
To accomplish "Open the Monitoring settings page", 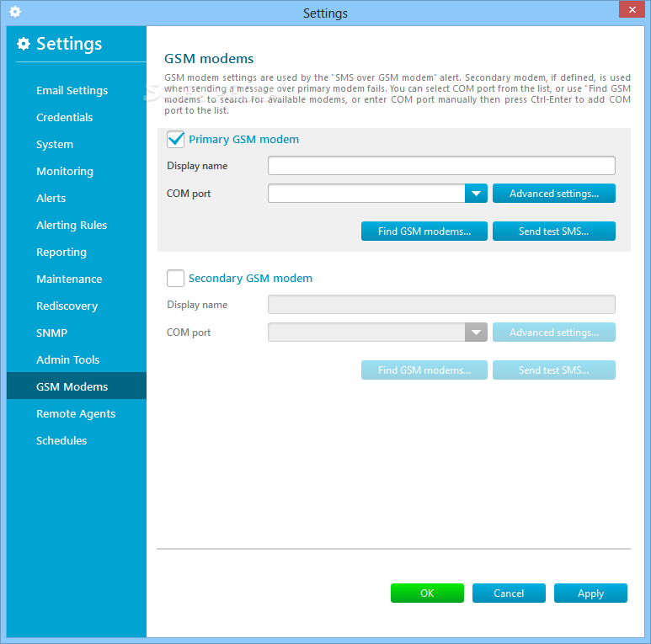I will coord(65,172).
